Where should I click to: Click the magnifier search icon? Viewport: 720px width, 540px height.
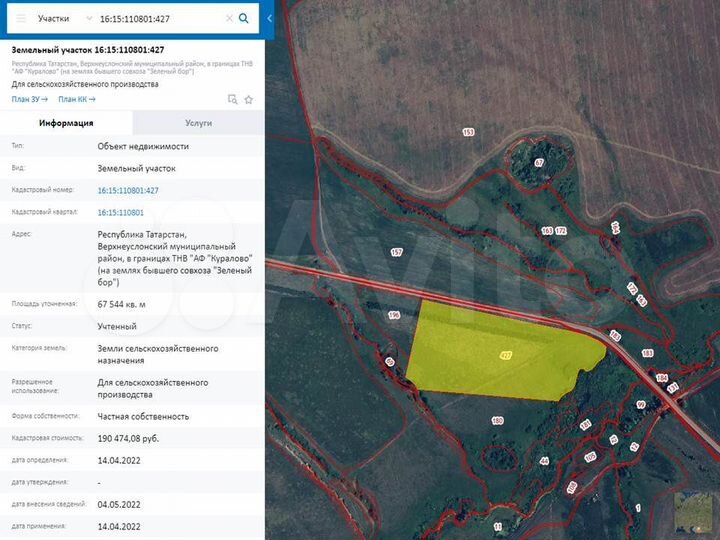pyautogui.click(x=244, y=18)
